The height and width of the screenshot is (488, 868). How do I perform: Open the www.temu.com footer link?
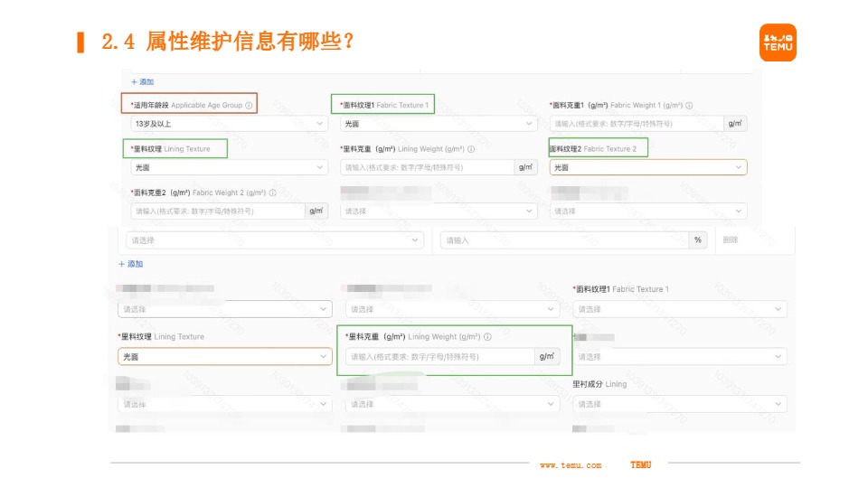coord(570,465)
